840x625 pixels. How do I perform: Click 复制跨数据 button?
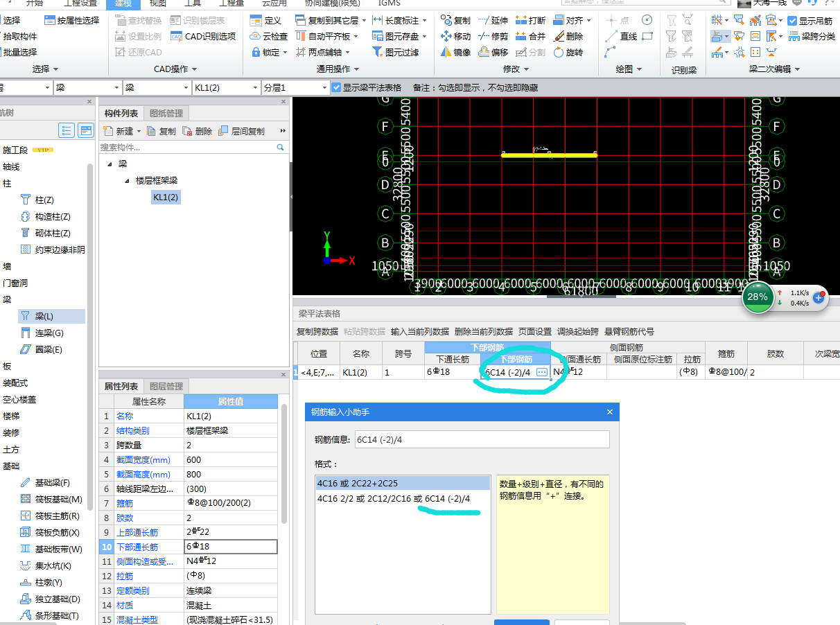tap(317, 332)
